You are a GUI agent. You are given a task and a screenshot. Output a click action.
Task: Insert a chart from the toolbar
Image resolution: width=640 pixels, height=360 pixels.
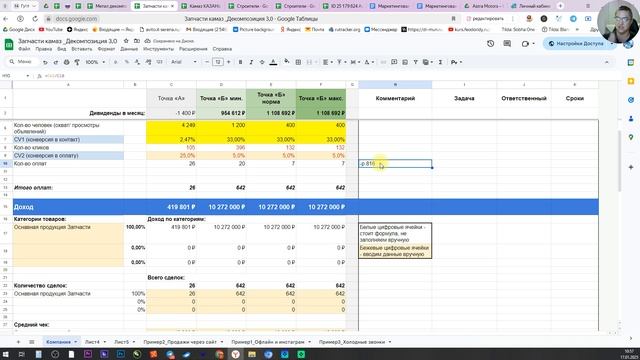pyautogui.click(x=405, y=62)
